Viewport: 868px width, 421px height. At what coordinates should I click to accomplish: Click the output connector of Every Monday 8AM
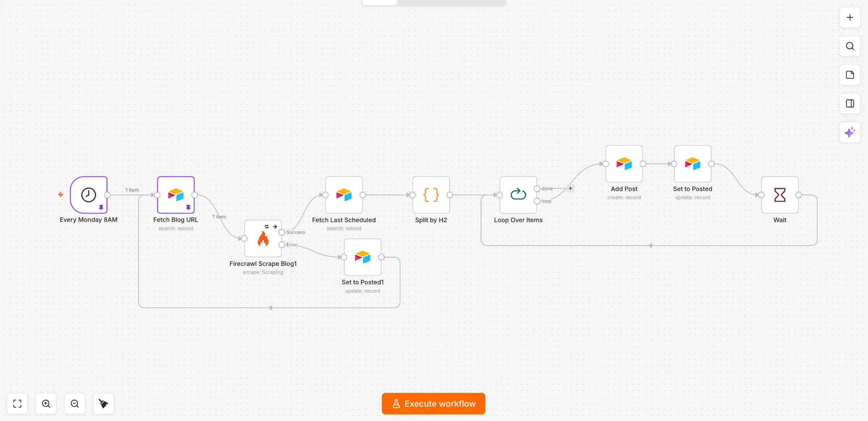(x=107, y=195)
